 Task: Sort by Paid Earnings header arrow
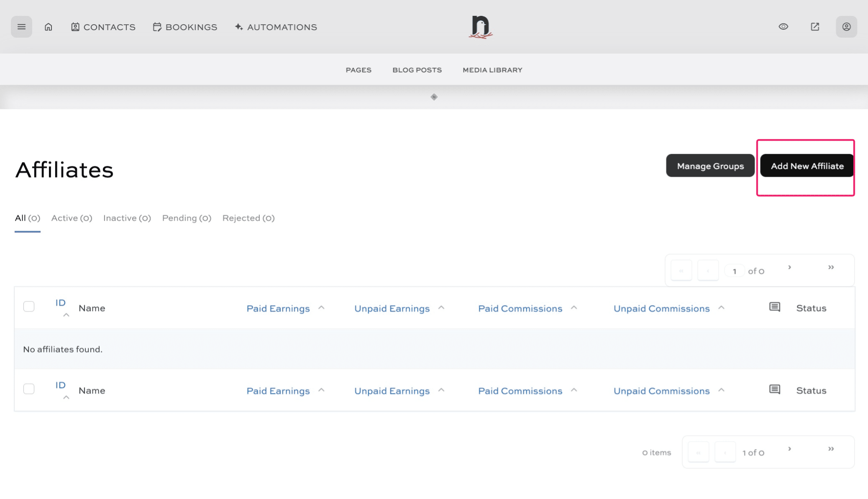(321, 308)
